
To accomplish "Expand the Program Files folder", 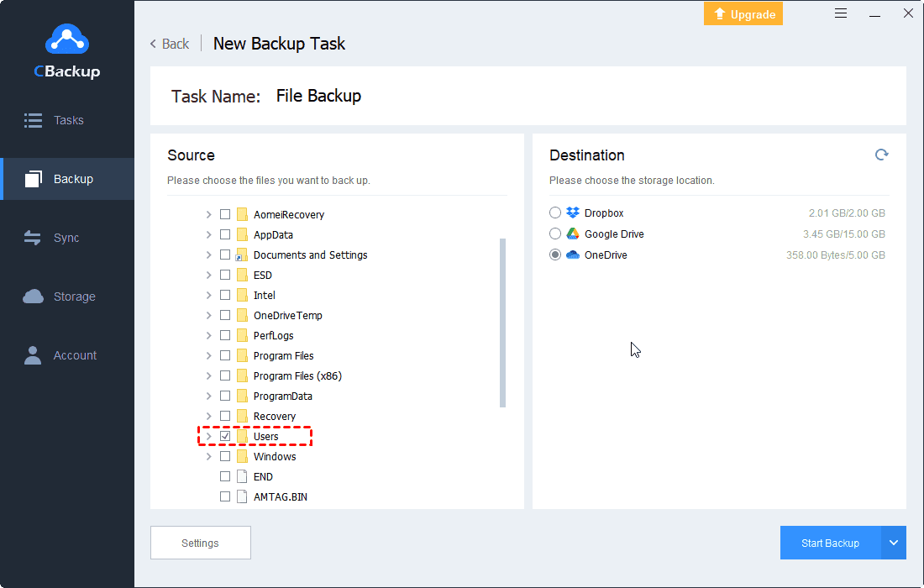I will click(208, 355).
